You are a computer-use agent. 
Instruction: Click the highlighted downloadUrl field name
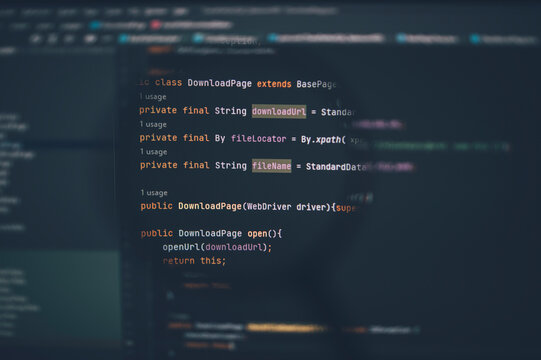click(279, 111)
